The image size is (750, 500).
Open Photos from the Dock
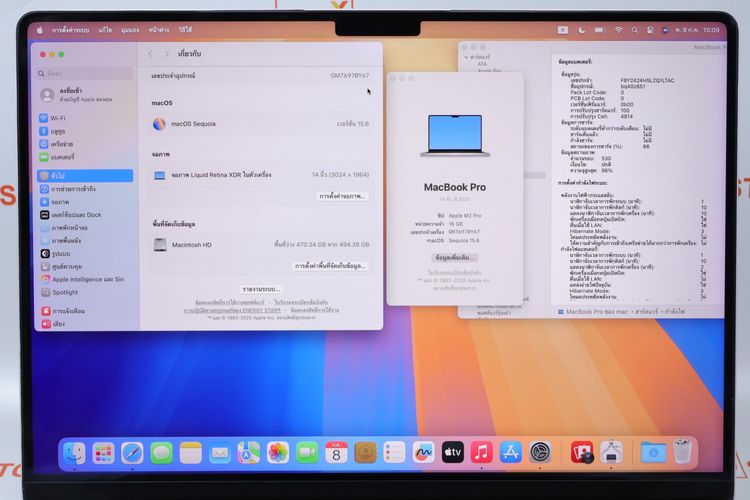(x=278, y=453)
